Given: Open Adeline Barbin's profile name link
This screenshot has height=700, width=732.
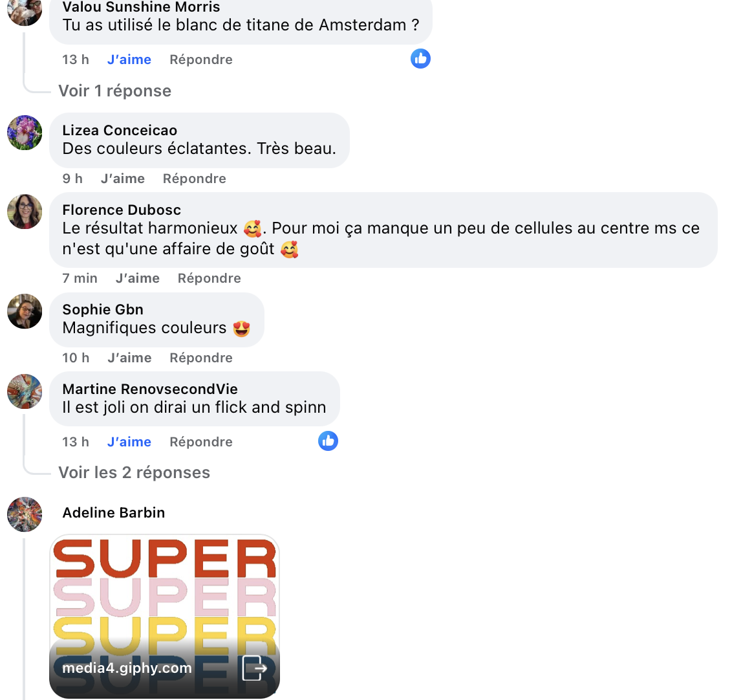Looking at the screenshot, I should (x=114, y=513).
